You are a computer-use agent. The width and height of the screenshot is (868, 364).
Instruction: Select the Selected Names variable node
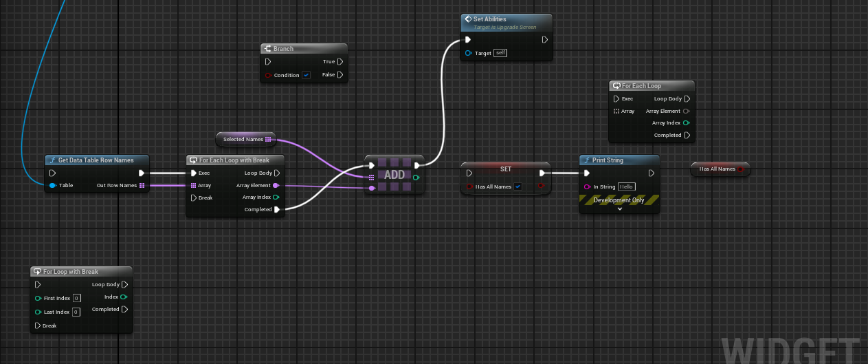[246, 139]
